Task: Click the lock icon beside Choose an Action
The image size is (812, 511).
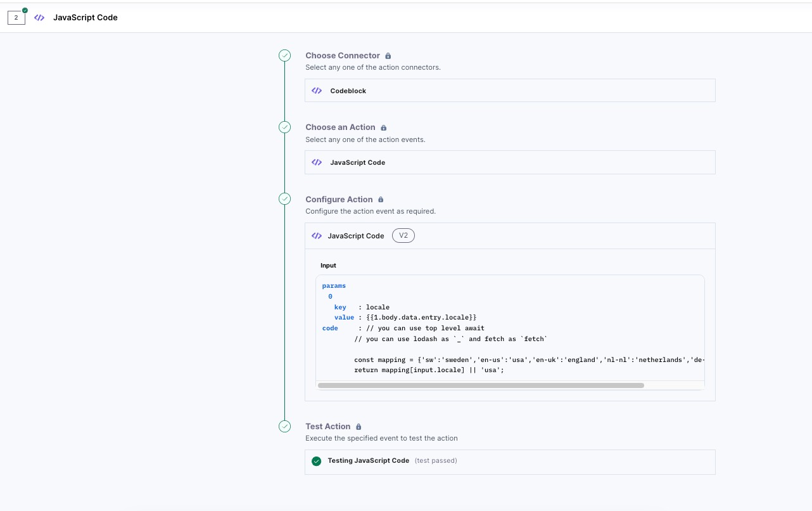Action: [384, 127]
